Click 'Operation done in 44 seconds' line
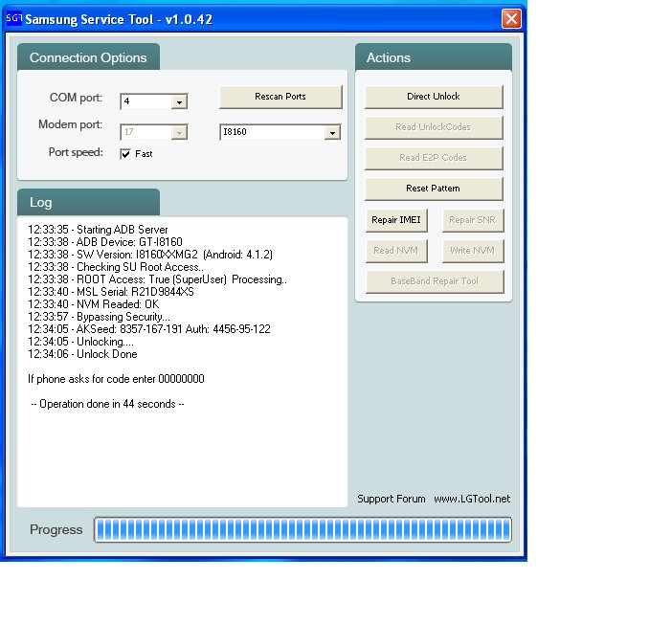672x624 pixels. click(107, 404)
